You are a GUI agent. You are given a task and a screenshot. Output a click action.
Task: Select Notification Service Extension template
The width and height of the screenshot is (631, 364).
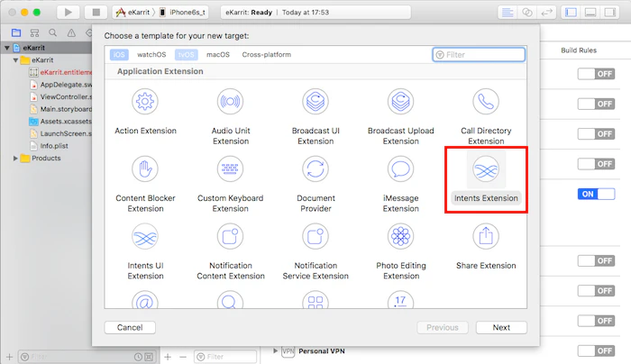[x=315, y=236]
